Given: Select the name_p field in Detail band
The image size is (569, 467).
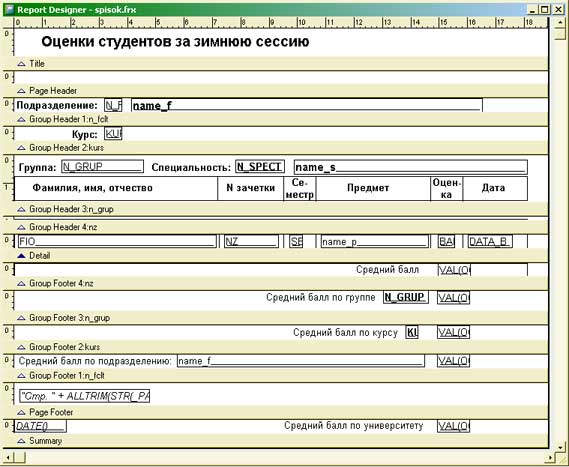Looking at the screenshot, I should click(374, 241).
